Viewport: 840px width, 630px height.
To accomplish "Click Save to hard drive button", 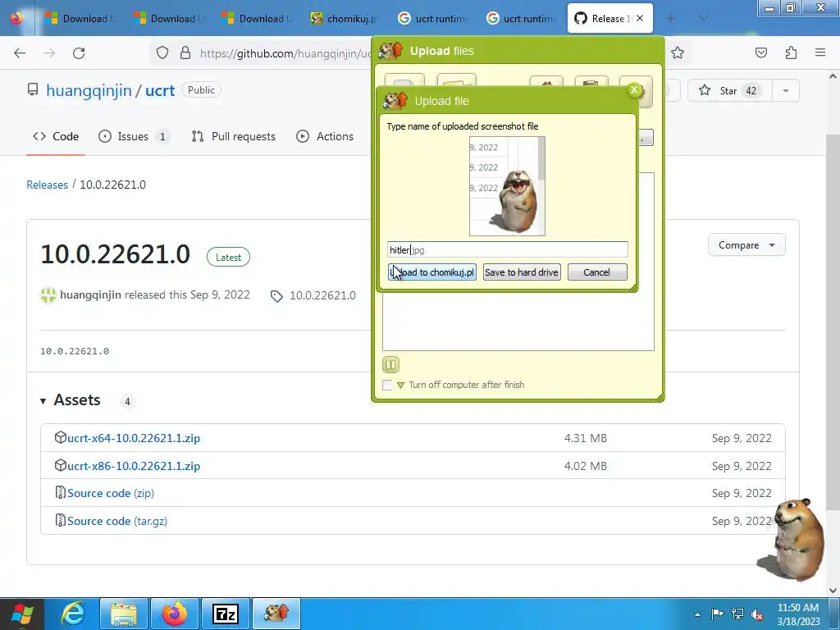I will click(x=521, y=272).
